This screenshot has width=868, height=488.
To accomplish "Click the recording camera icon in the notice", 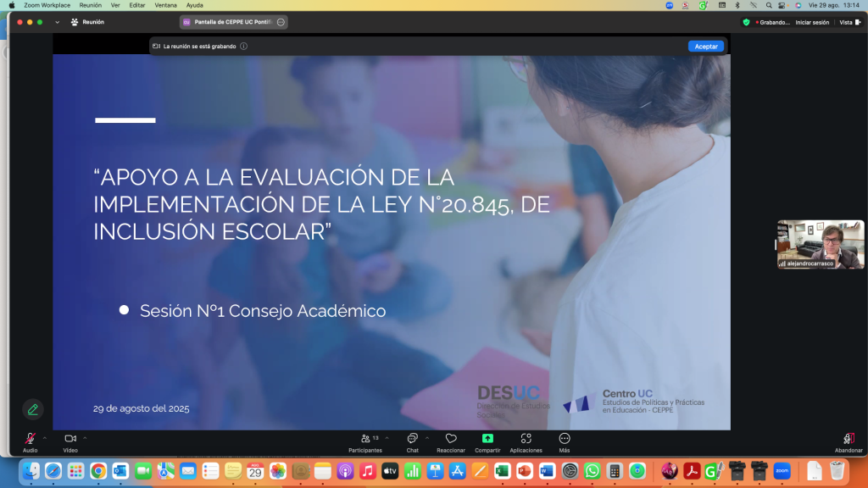I will [x=157, y=47].
